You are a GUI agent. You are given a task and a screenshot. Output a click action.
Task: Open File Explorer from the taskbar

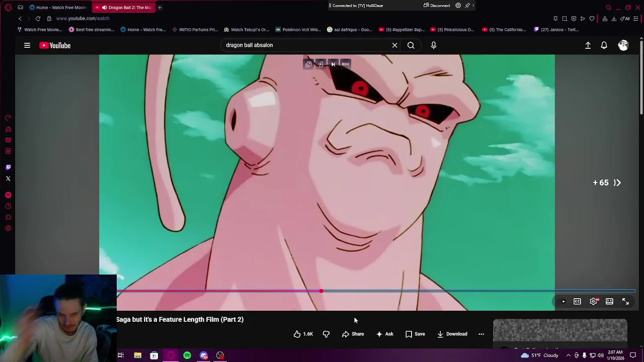tap(137, 355)
